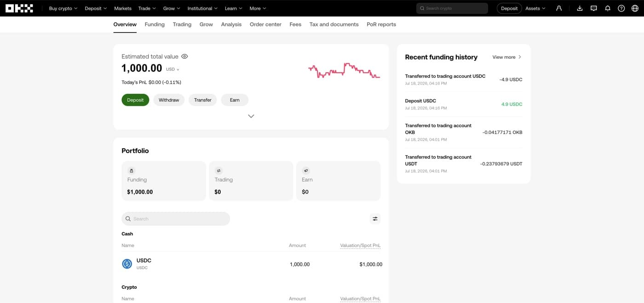Image resolution: width=644 pixels, height=303 pixels.
Task: Open the help question mark icon
Action: (x=621, y=8)
